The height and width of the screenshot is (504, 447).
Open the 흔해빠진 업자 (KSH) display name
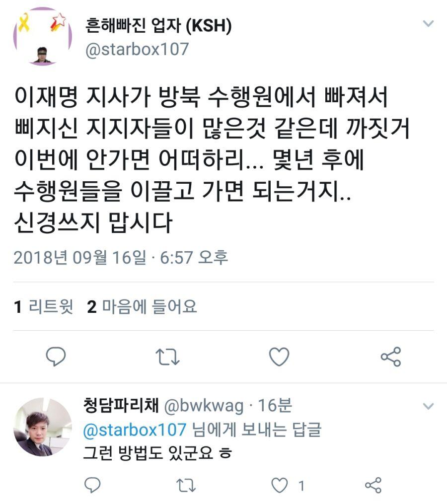pos(158,25)
